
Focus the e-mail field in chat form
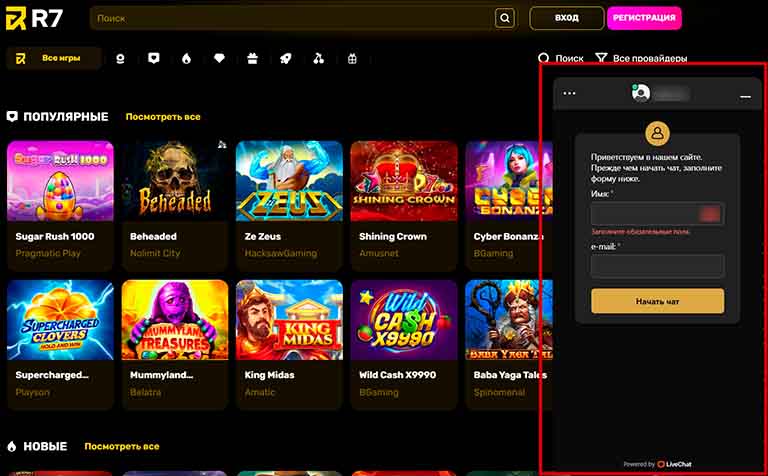tap(657, 266)
